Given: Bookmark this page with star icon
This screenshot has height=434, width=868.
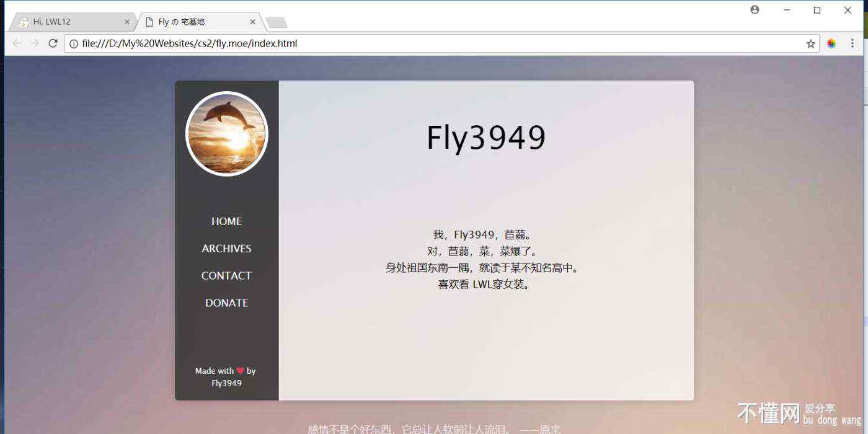Looking at the screenshot, I should coord(810,43).
